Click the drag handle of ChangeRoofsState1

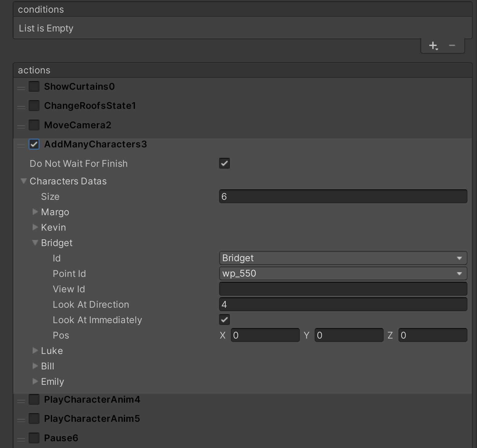[x=21, y=107]
